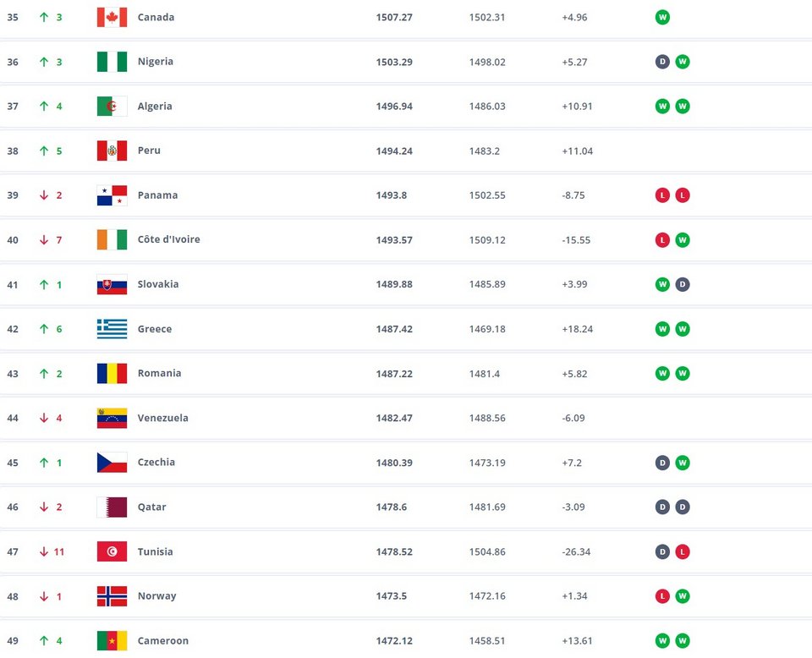Click the Greece flag icon

pyautogui.click(x=112, y=329)
